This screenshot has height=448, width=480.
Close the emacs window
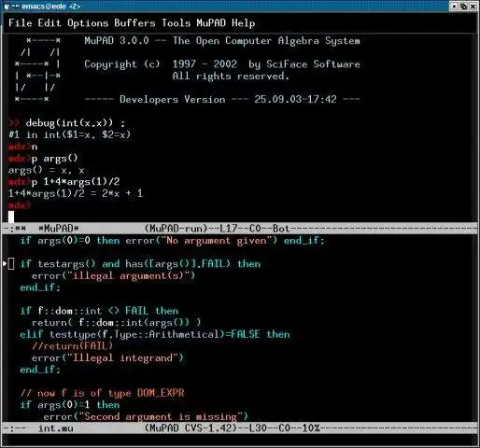tap(473, 6)
